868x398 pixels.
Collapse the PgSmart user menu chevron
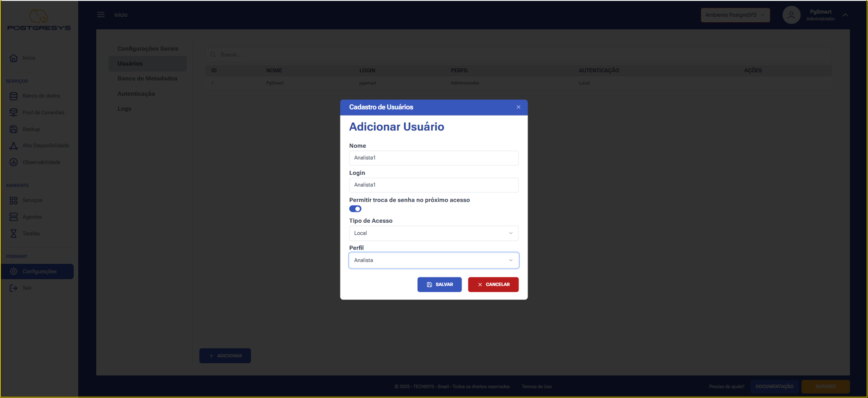click(x=845, y=15)
